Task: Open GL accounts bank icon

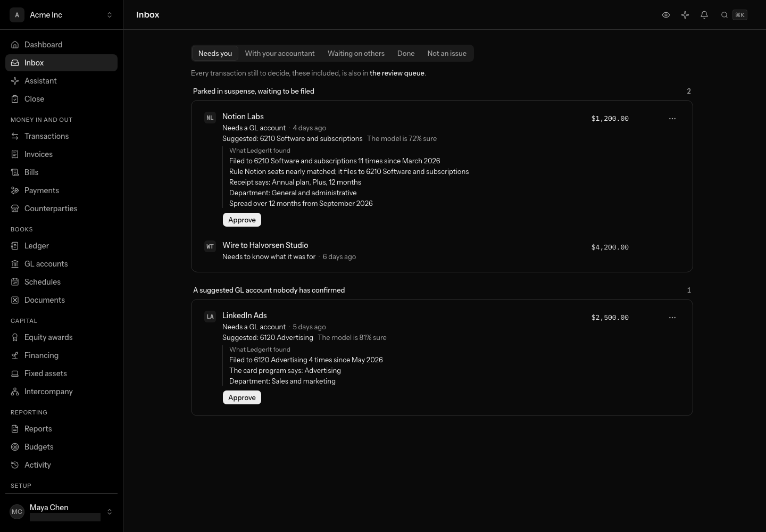Action: pyautogui.click(x=15, y=264)
